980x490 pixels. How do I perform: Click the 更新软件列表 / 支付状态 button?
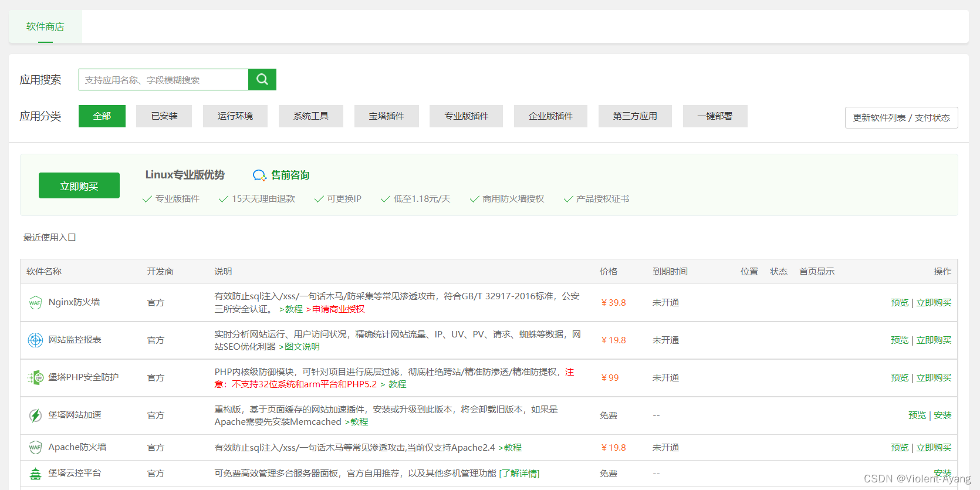point(901,117)
